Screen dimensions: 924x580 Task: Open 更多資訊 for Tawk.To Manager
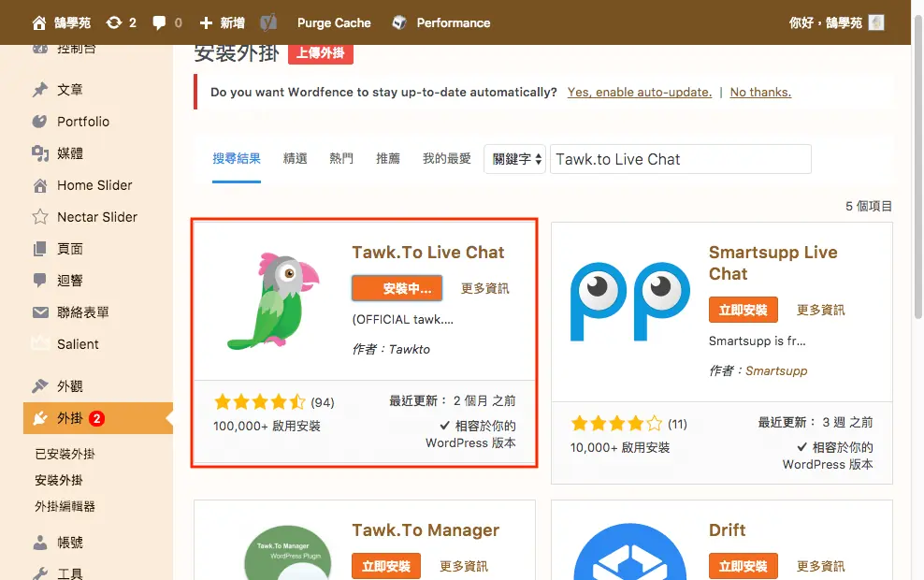coord(464,567)
